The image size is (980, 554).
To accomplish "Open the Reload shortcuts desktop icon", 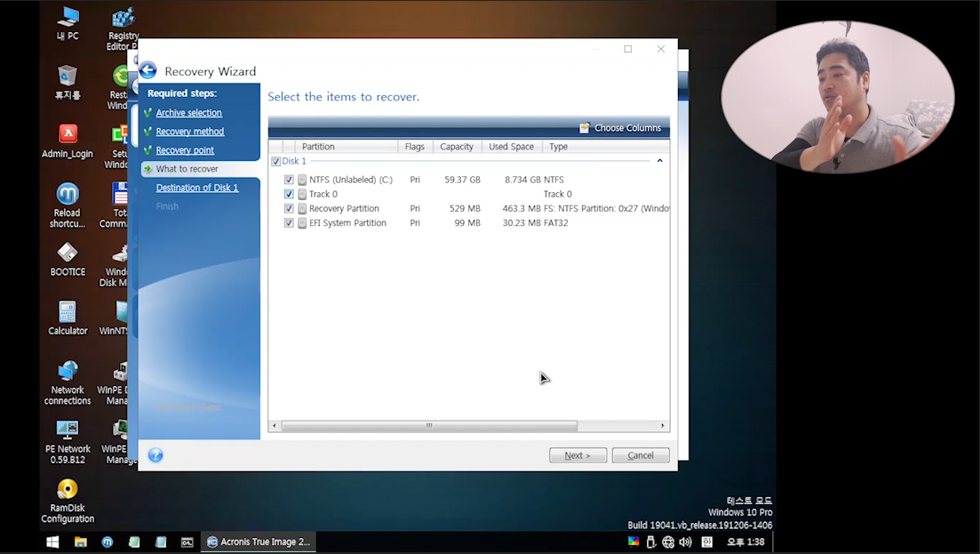I will 68,205.
